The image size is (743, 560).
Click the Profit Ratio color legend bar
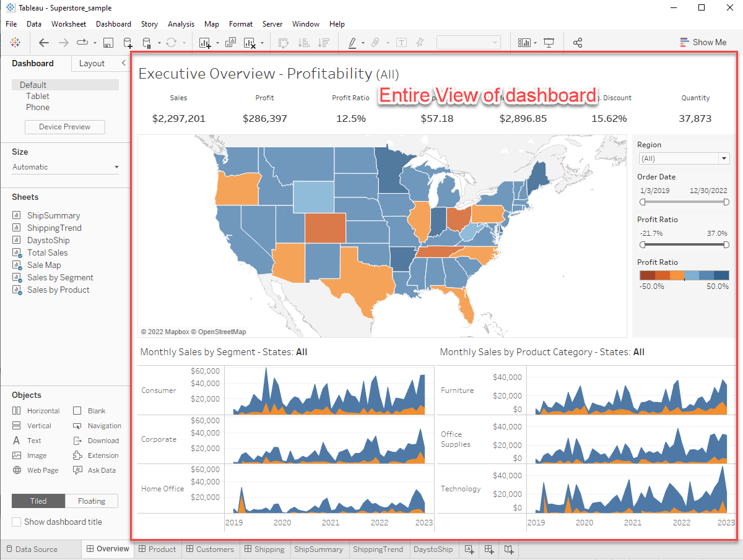684,275
